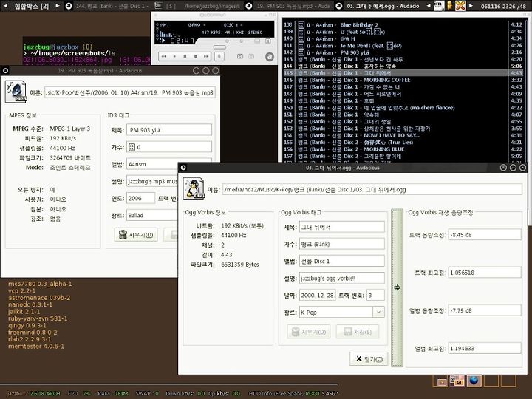Toggle shuffle icon beside the eject button
The height and width of the screenshot is (399, 532).
[x=240, y=56]
